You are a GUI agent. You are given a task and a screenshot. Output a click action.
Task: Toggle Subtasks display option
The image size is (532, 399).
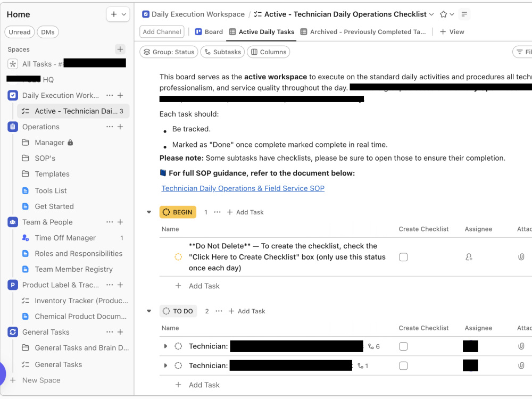(x=222, y=52)
